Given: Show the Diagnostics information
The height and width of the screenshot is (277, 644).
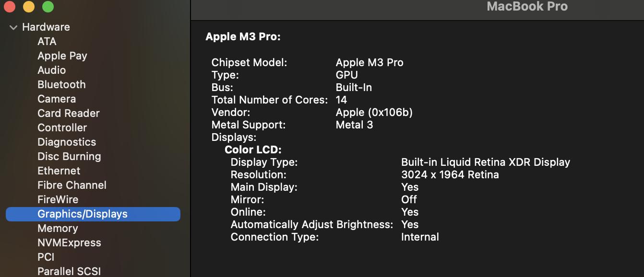Looking at the screenshot, I should 67,142.
